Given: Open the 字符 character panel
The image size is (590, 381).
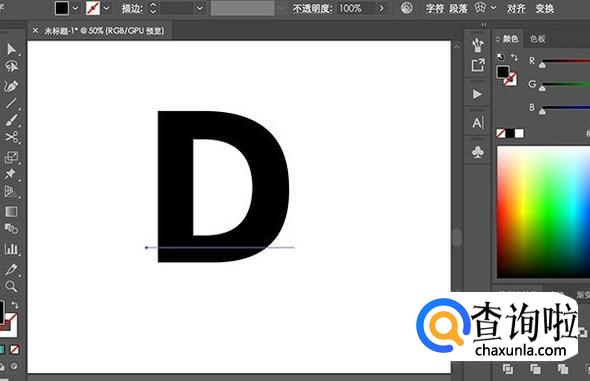Looking at the screenshot, I should pyautogui.click(x=435, y=8).
